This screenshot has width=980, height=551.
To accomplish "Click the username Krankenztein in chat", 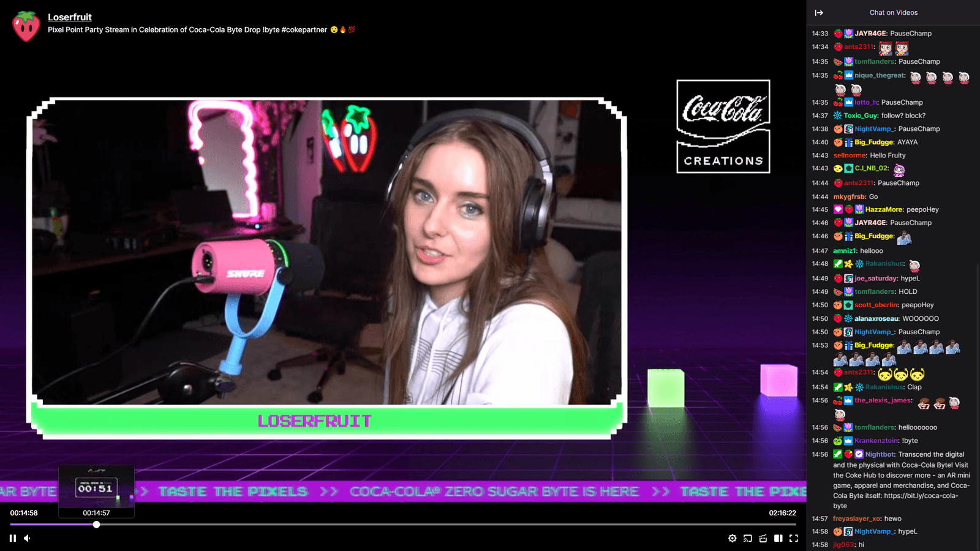I will (876, 441).
